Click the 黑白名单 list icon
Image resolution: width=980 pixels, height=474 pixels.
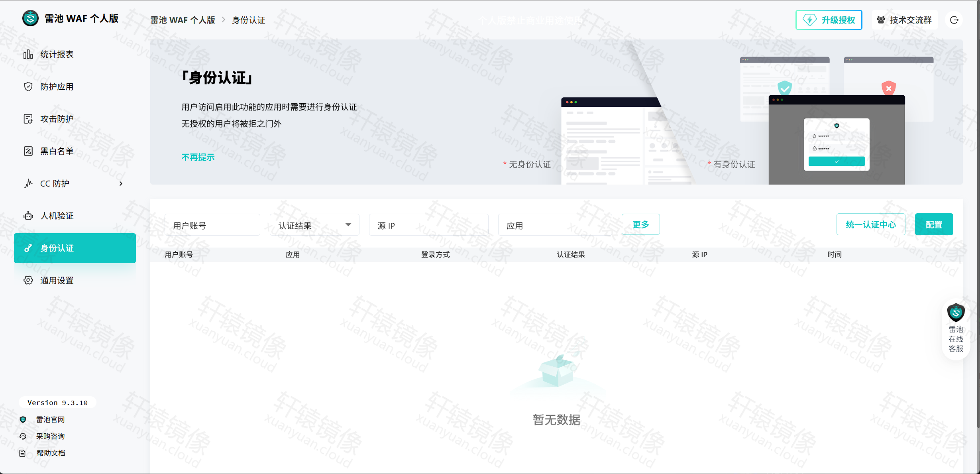28,151
